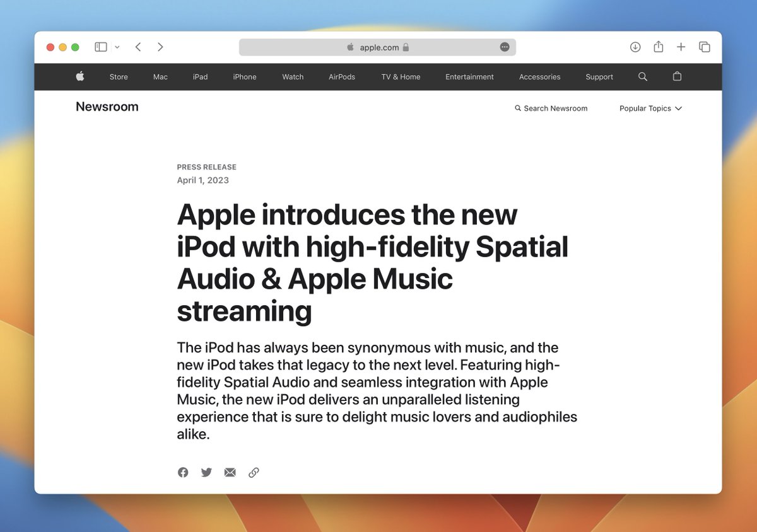Copy the article link using the link icon

click(x=254, y=472)
